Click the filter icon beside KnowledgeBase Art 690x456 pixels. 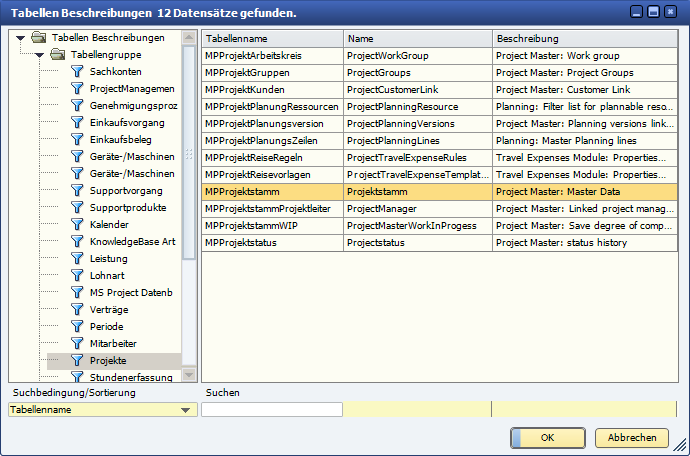pyautogui.click(x=77, y=241)
